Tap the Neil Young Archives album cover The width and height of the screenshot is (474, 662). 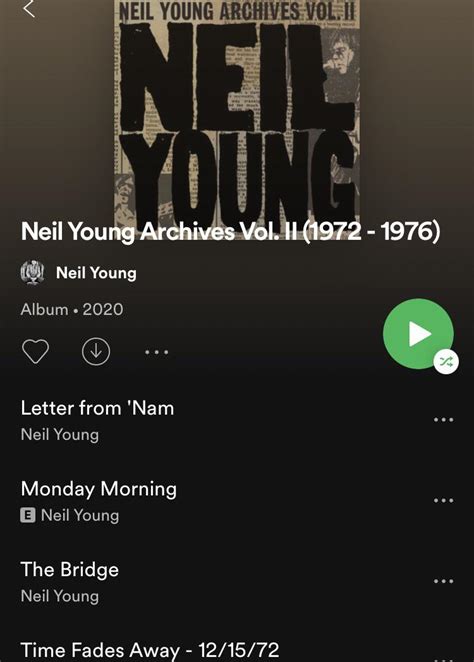(237, 110)
